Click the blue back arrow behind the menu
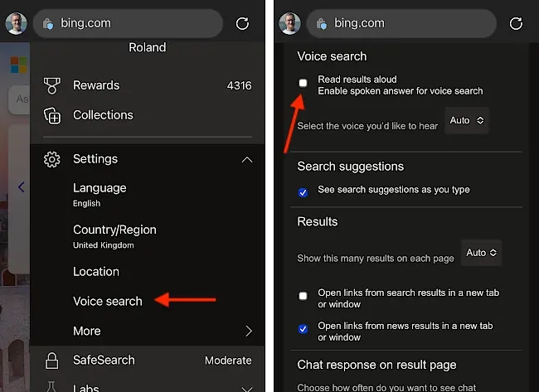Image resolution: width=539 pixels, height=392 pixels. tap(21, 187)
